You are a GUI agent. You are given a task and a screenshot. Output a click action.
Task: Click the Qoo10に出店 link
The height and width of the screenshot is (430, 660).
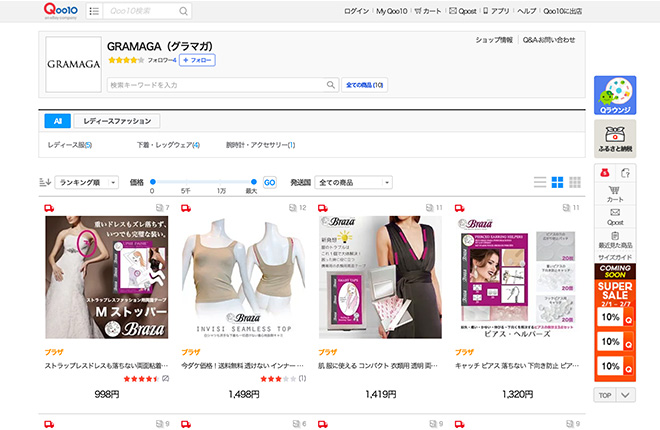click(563, 11)
